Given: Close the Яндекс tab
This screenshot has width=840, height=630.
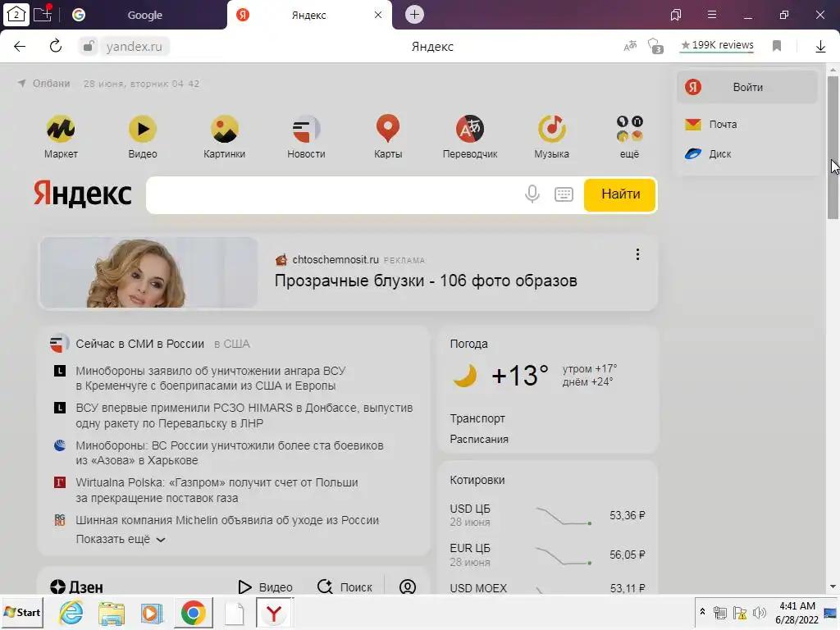Looking at the screenshot, I should (378, 15).
